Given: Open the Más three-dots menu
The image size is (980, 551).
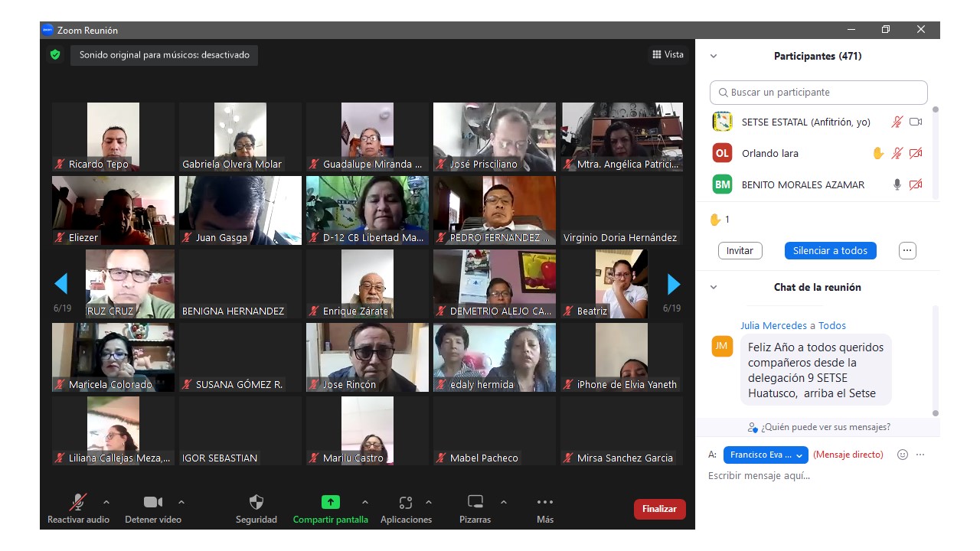Looking at the screenshot, I should 545,503.
